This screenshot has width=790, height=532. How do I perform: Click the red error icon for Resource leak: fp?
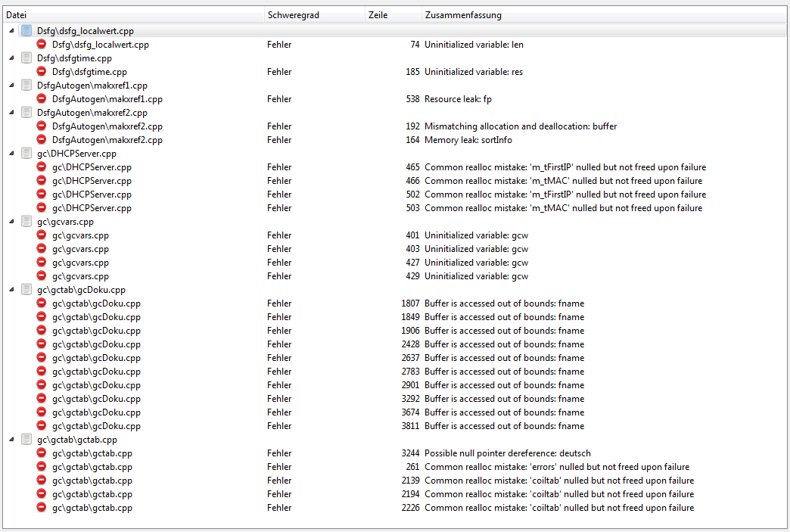42,99
